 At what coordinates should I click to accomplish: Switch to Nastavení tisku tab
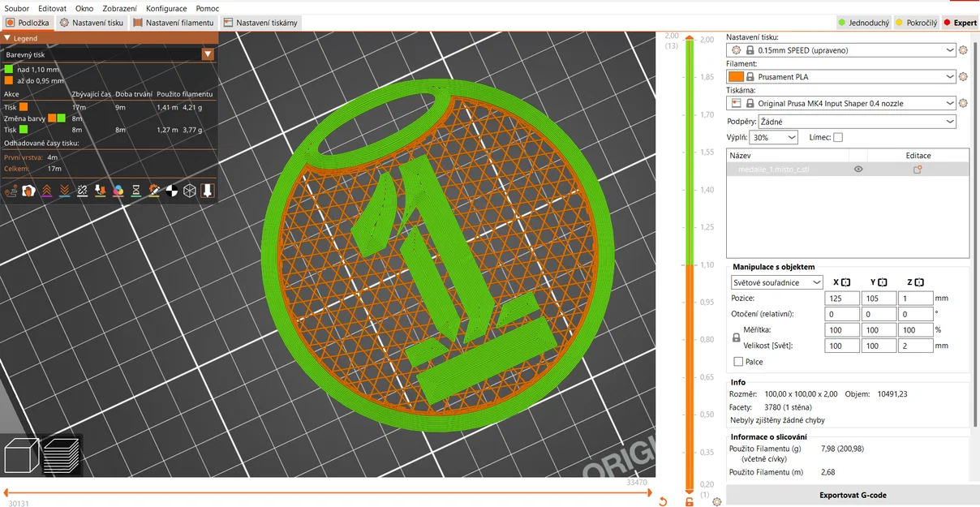pos(92,23)
